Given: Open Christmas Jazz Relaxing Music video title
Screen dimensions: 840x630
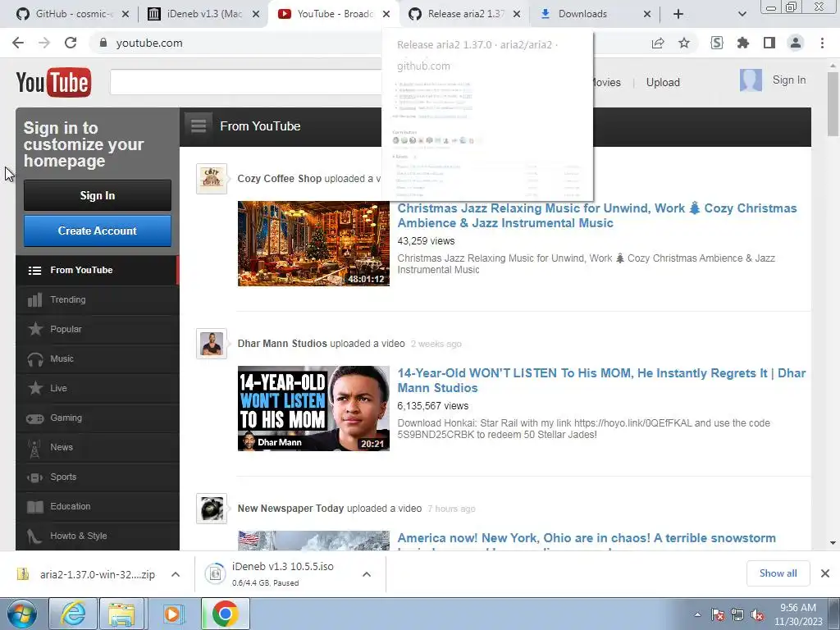Looking at the screenshot, I should (x=597, y=216).
